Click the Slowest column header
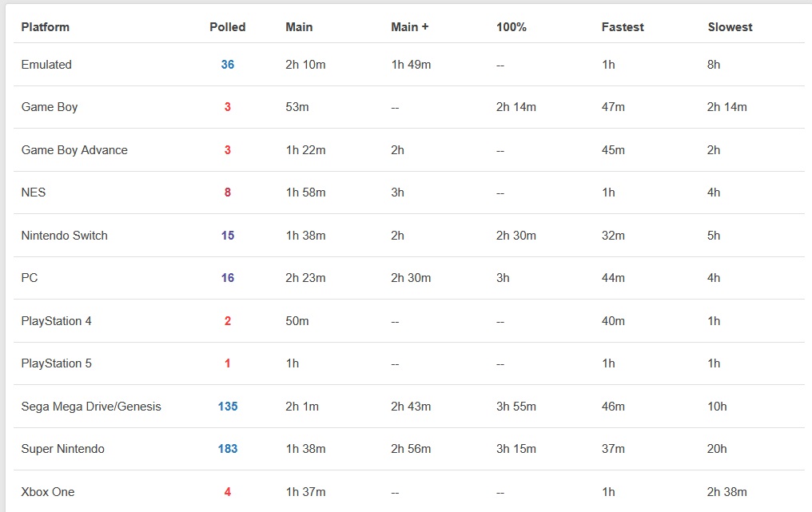Viewport: 812px width, 512px height. point(730,27)
